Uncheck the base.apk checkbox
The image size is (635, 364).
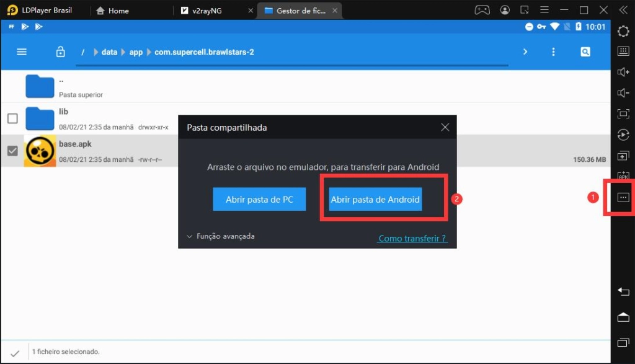tap(12, 151)
